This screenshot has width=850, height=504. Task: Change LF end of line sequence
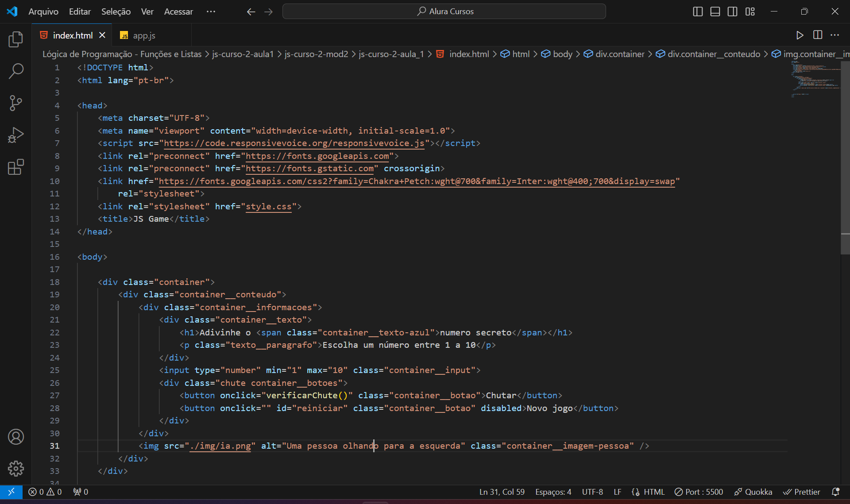(x=618, y=492)
